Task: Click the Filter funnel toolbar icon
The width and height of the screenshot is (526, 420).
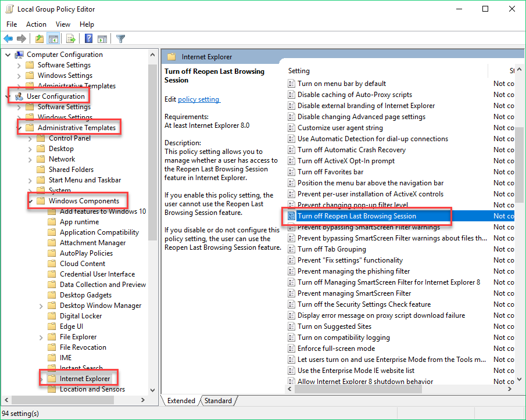Action: pyautogui.click(x=120, y=39)
